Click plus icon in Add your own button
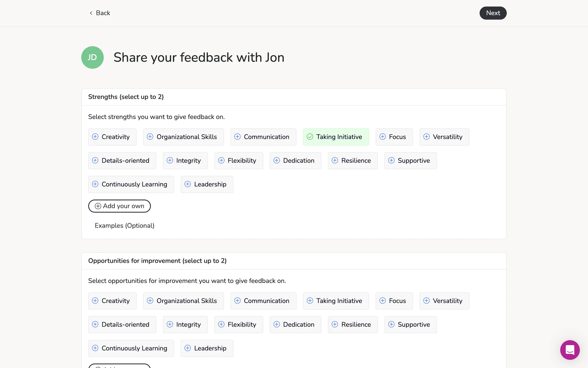588x368 pixels. [x=98, y=206]
